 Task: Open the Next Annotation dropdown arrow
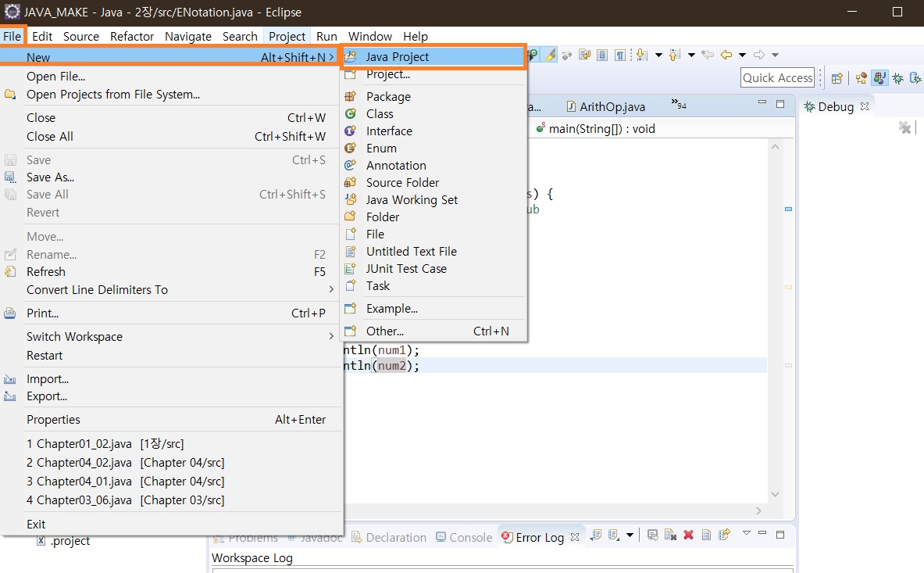click(658, 55)
